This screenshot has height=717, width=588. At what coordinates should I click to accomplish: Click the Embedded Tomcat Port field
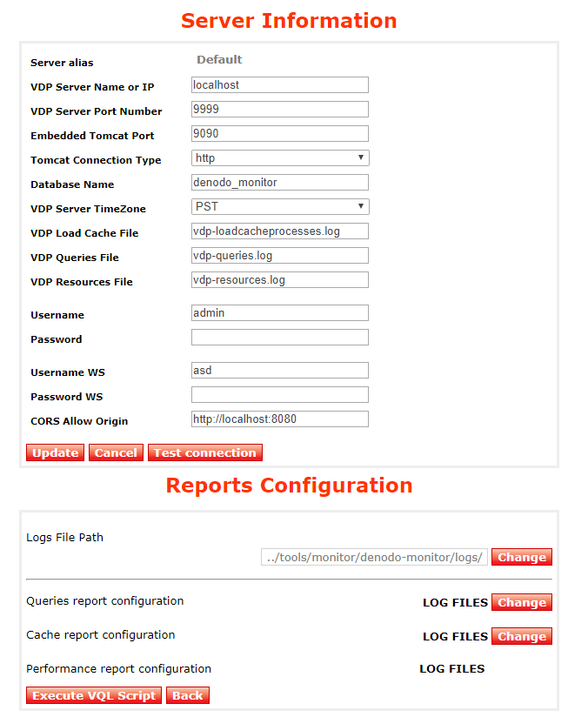pyautogui.click(x=280, y=133)
